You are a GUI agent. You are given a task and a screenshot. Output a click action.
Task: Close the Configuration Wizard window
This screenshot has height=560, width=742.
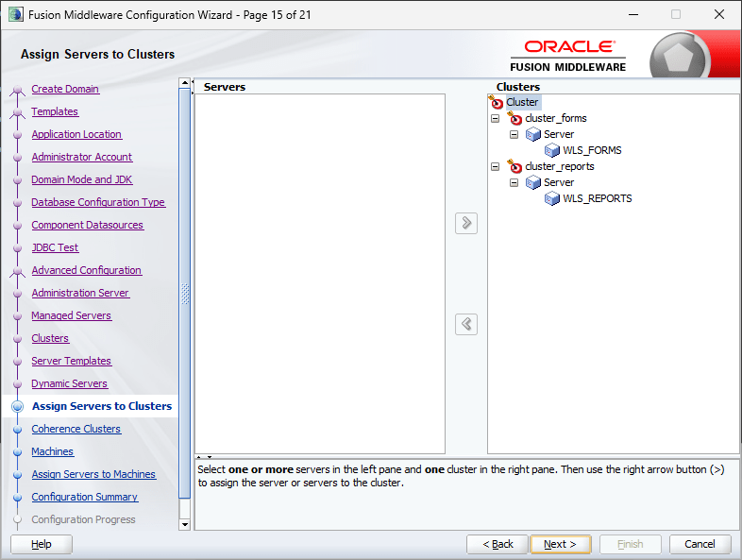719,14
